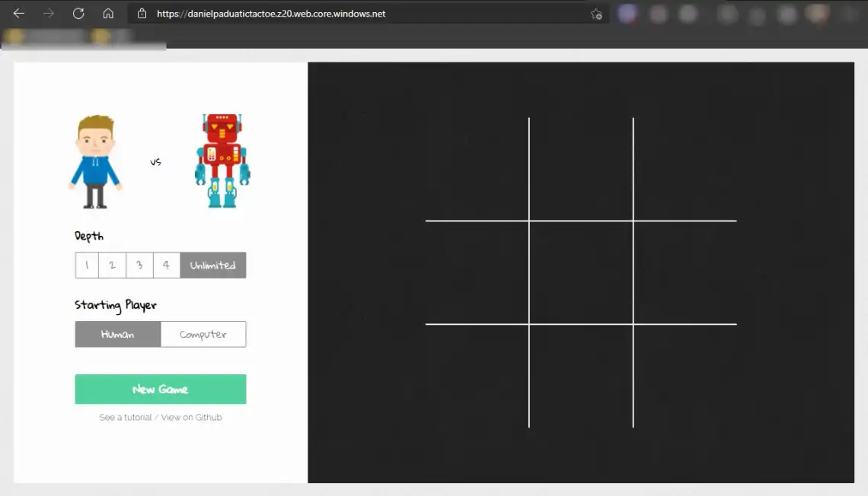Screen dimensions: 868x496
Task: Start a New Game
Action: point(160,389)
